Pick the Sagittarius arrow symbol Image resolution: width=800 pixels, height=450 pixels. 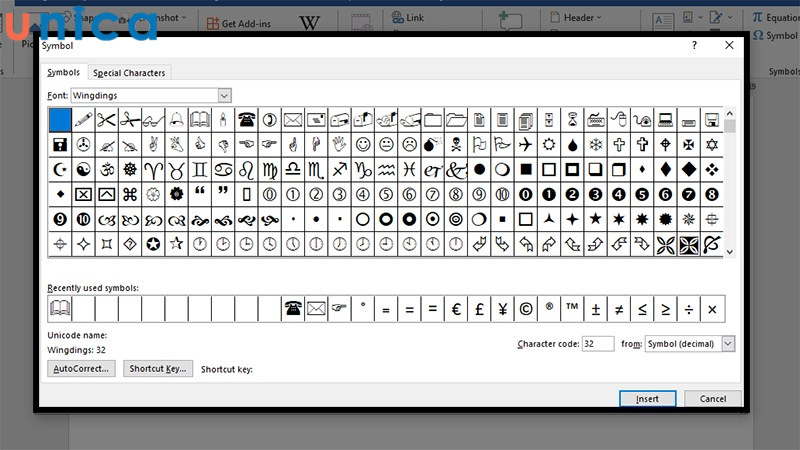(x=339, y=170)
